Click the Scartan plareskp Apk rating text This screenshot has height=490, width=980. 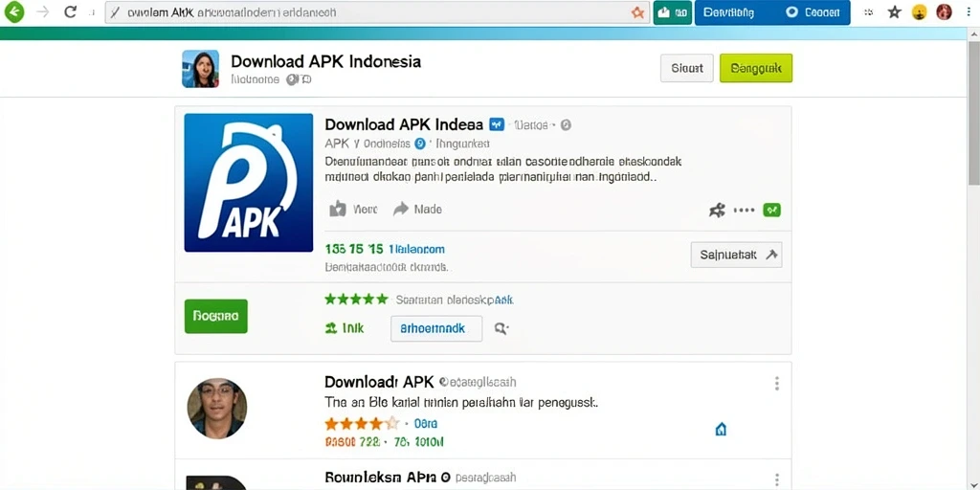click(x=455, y=300)
